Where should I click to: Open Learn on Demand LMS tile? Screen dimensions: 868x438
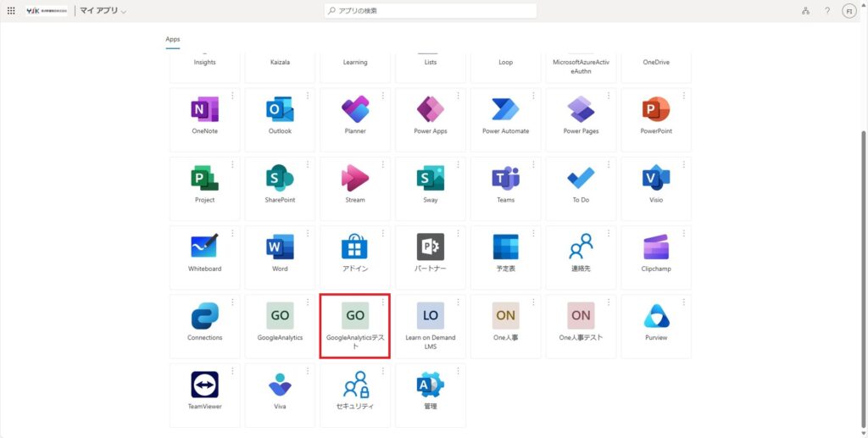tap(431, 326)
